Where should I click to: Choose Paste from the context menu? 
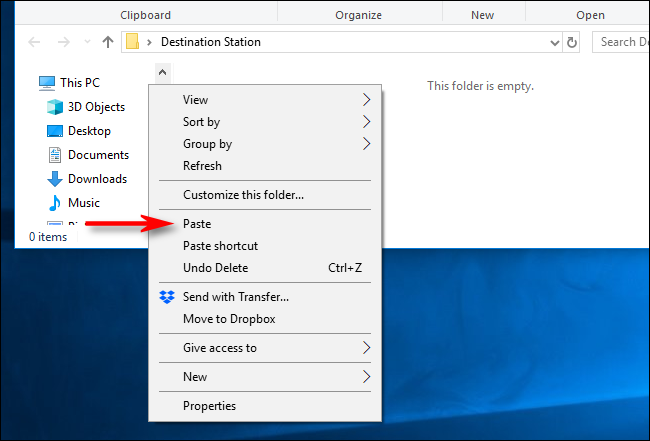tap(197, 224)
